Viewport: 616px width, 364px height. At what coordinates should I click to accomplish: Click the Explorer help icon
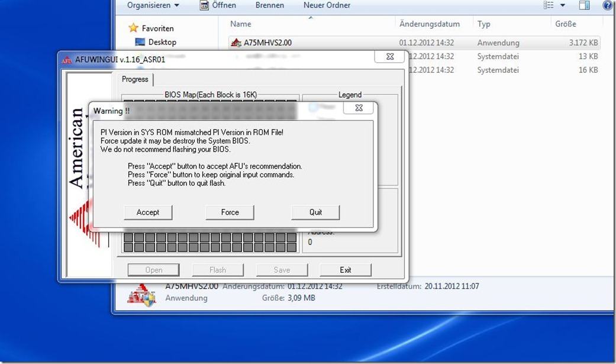[x=607, y=5]
